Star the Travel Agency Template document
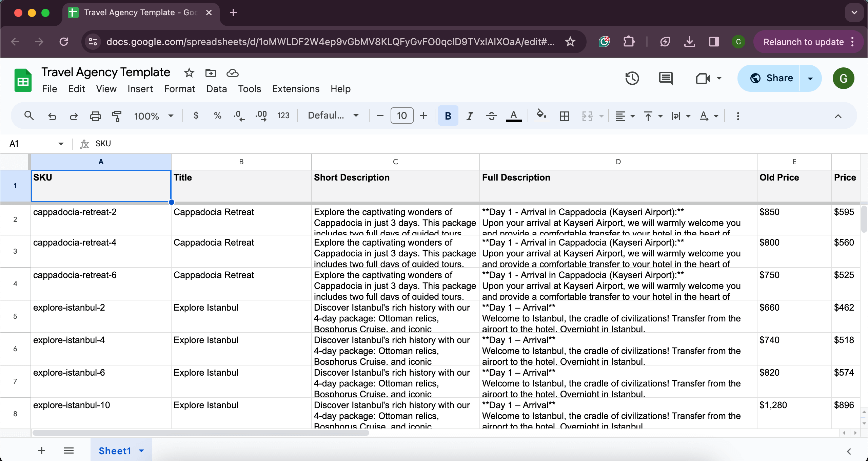This screenshot has width=868, height=461. tap(189, 72)
